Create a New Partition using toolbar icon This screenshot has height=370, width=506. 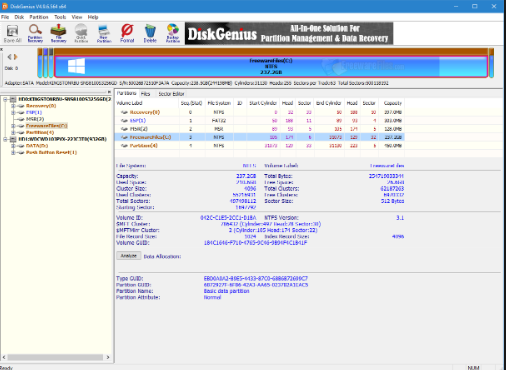click(x=104, y=34)
